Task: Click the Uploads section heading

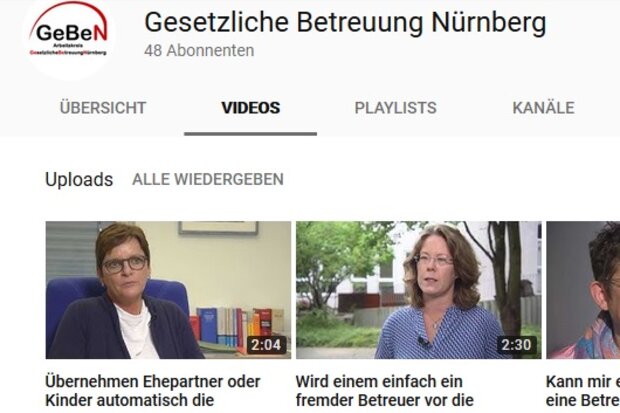Action: pos(79,179)
